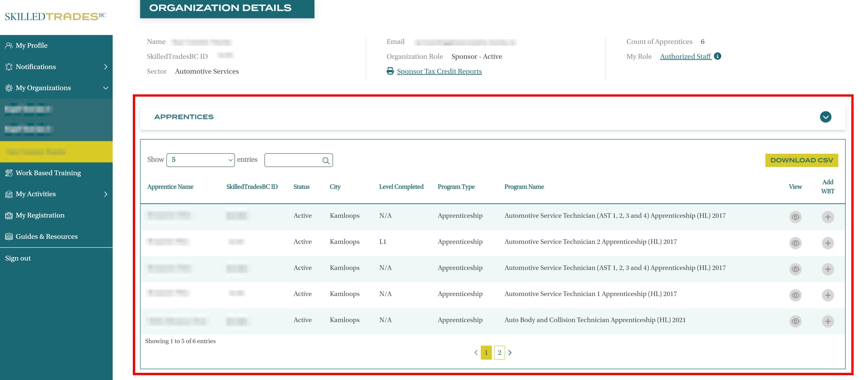Viewport: 868px width, 380px height.
Task: Click the search magnifier icon in table
Action: point(326,161)
